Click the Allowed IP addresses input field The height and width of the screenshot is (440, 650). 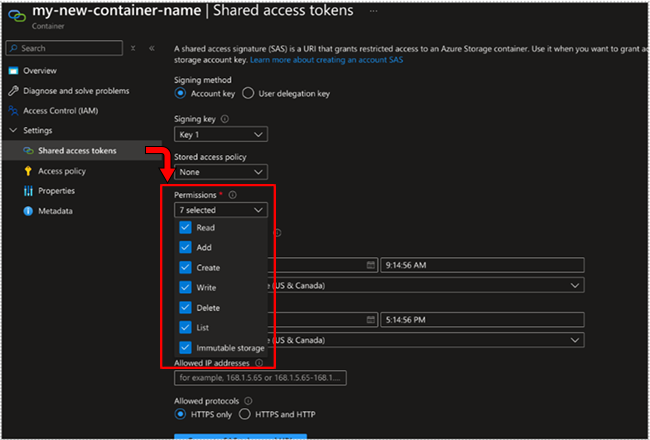(262, 378)
